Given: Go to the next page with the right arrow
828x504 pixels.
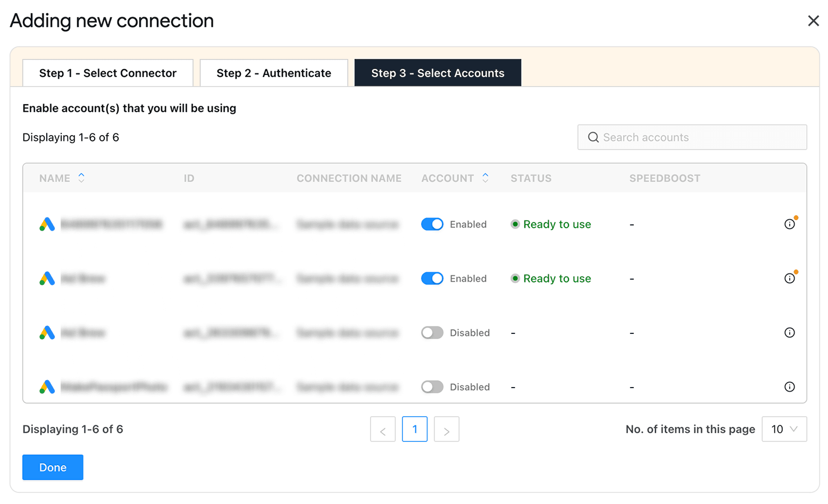Looking at the screenshot, I should 446,429.
